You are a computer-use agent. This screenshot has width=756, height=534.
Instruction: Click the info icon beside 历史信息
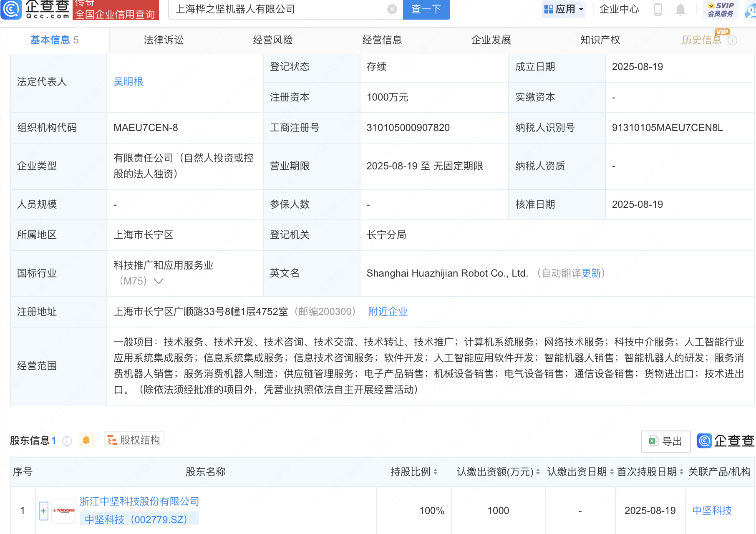733,40
